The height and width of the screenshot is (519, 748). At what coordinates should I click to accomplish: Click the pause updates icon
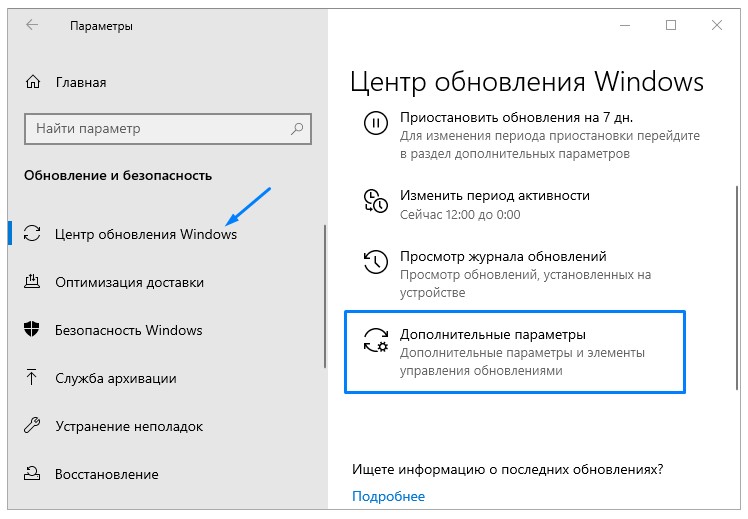tap(374, 124)
